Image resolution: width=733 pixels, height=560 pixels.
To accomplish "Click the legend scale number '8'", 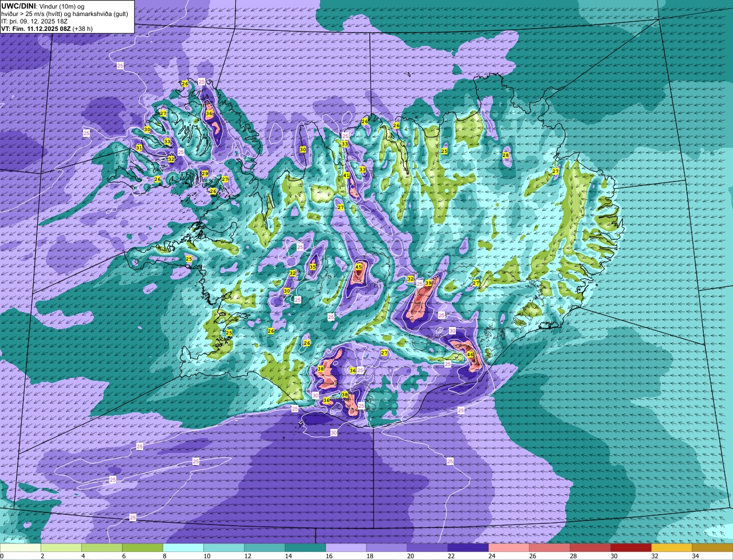I will [x=164, y=556].
